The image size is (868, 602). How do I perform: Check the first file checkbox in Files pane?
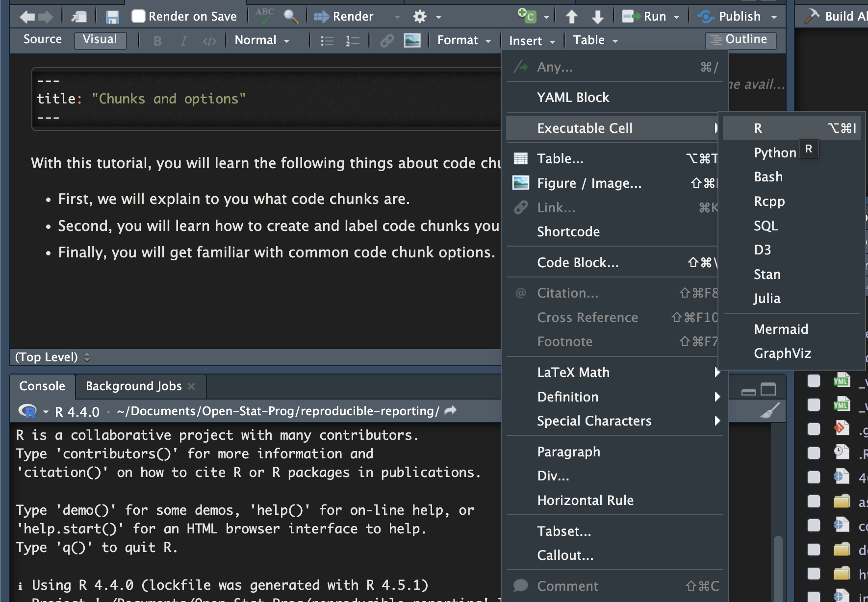[x=814, y=380]
